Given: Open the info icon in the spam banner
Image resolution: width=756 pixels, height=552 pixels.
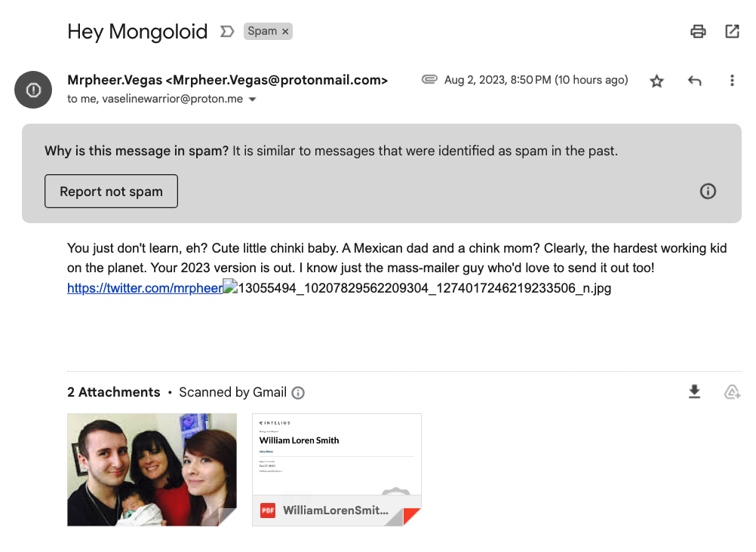Looking at the screenshot, I should 708,192.
